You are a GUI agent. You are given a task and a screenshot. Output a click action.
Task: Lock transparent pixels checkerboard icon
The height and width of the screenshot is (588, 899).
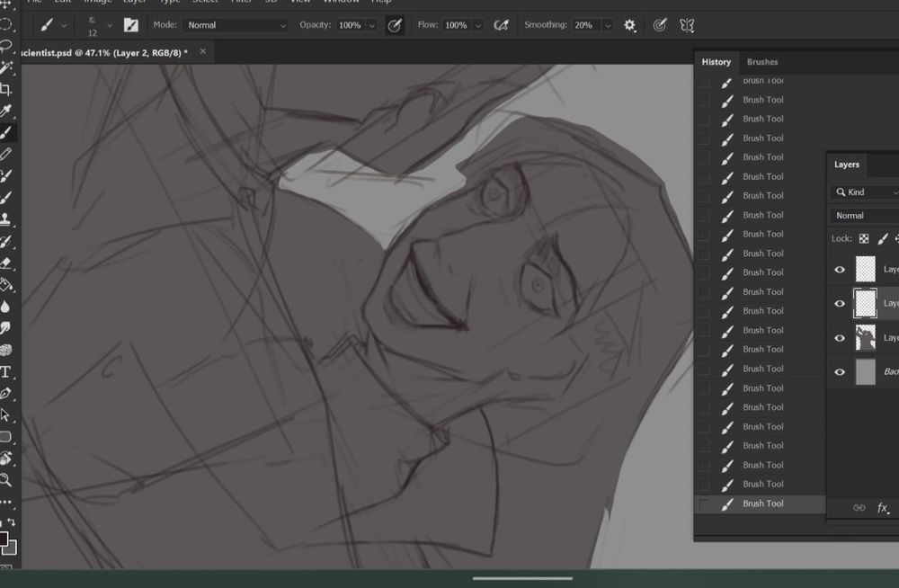[864, 239]
